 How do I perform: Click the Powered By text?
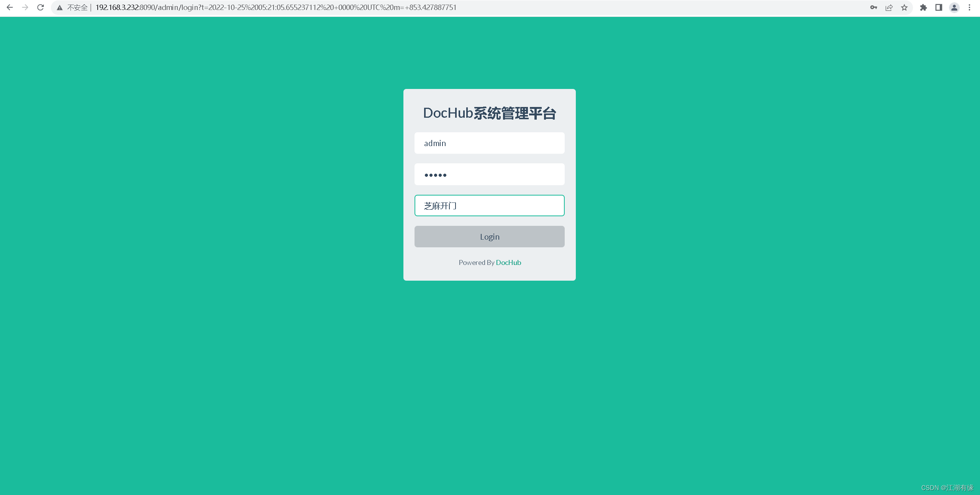point(476,263)
